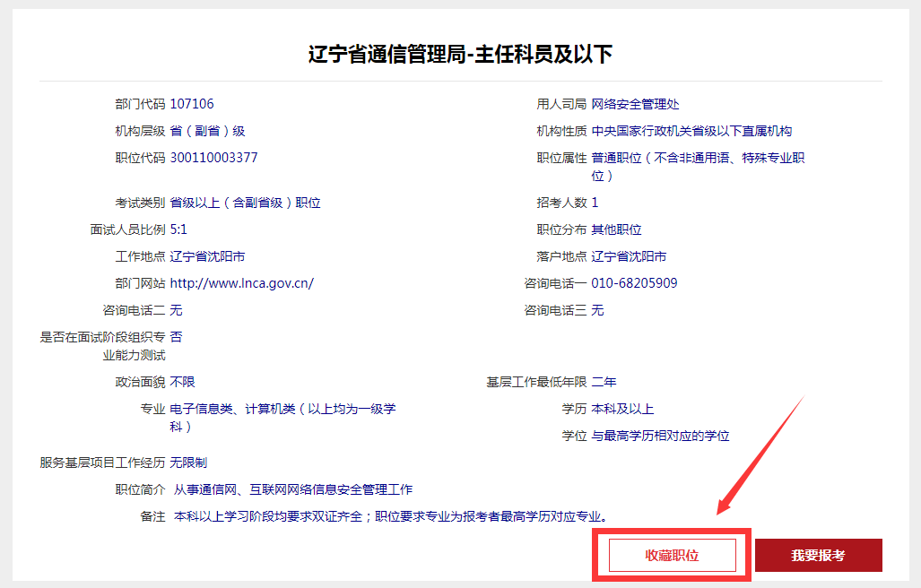Select the interview ratio value 5:1
This screenshot has height=588, width=921.
pyautogui.click(x=178, y=229)
